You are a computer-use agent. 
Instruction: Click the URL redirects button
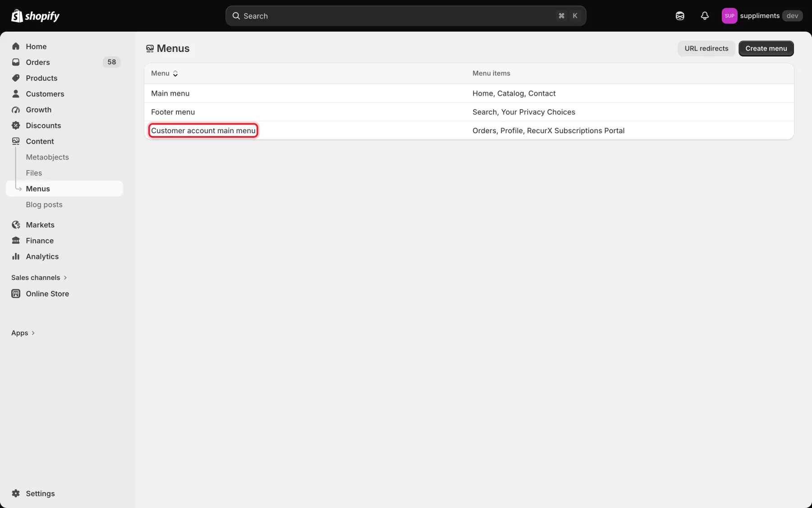[x=706, y=48]
